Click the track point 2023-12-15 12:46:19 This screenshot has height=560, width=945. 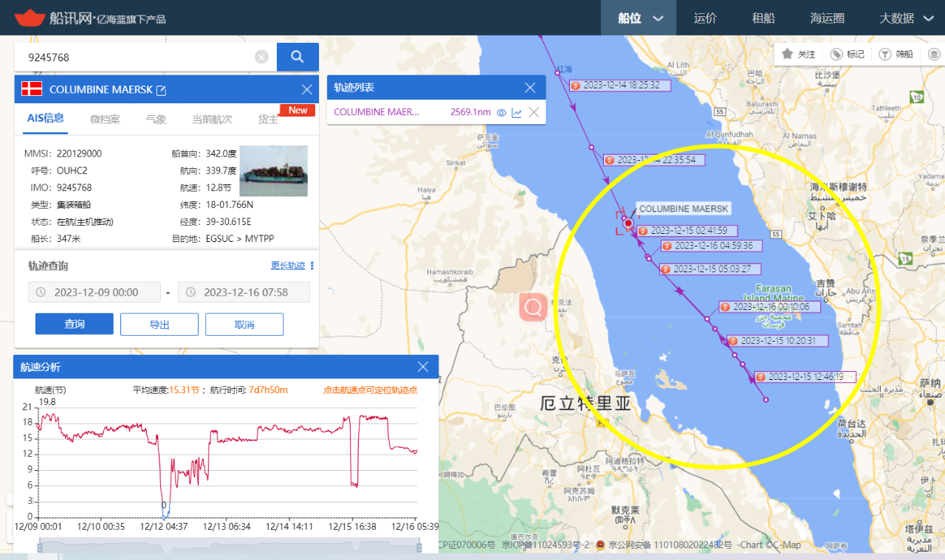click(805, 376)
